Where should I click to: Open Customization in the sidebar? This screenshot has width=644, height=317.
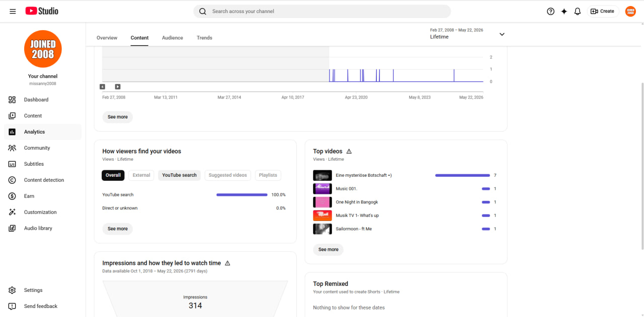tap(43, 212)
